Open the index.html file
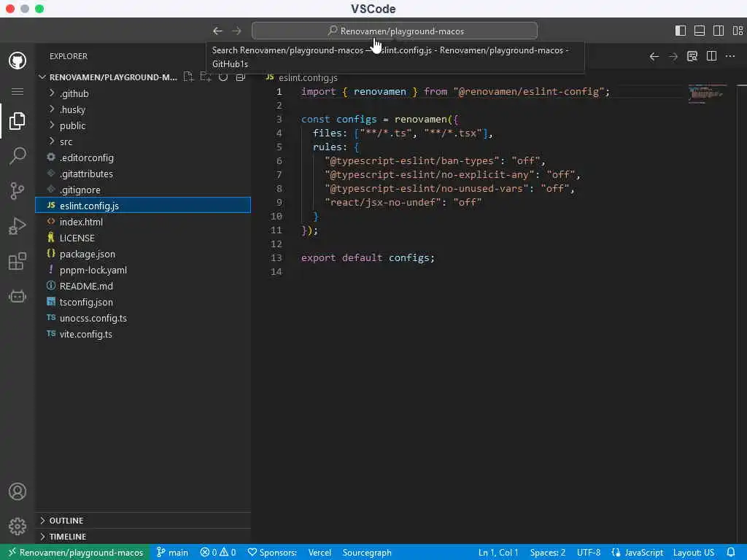Image resolution: width=747 pixels, height=560 pixels. 143,222
